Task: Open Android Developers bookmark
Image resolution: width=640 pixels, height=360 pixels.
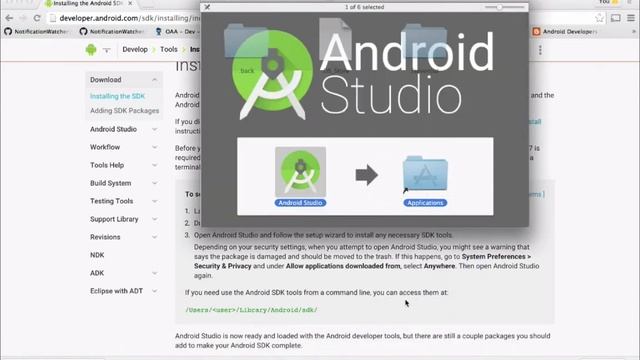Action: [565, 31]
